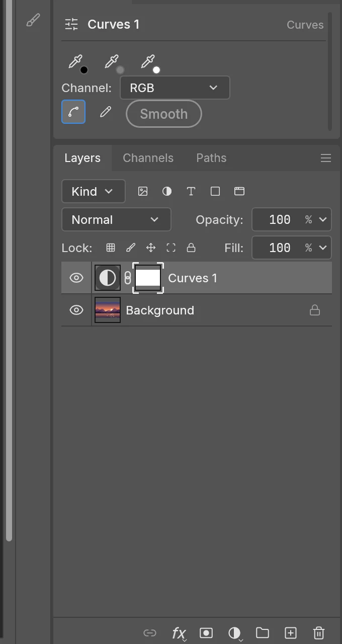Delete layer with trash icon
This screenshot has height=644, width=342.
point(319,633)
